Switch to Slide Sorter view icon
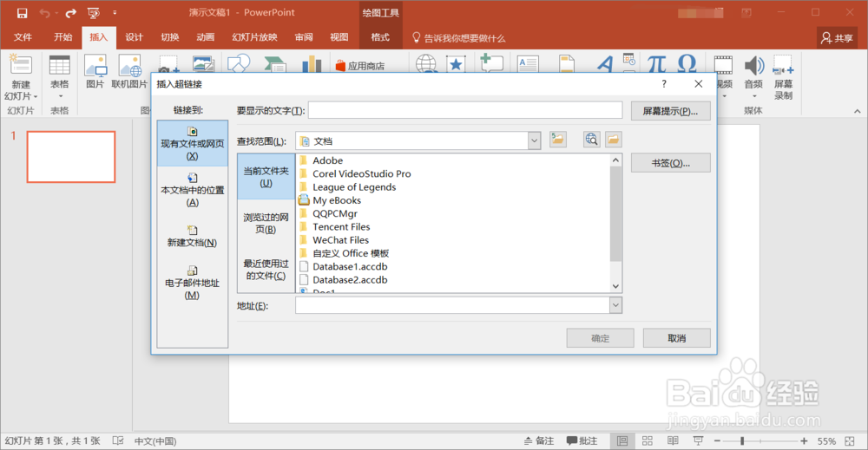The image size is (868, 450). (x=648, y=440)
